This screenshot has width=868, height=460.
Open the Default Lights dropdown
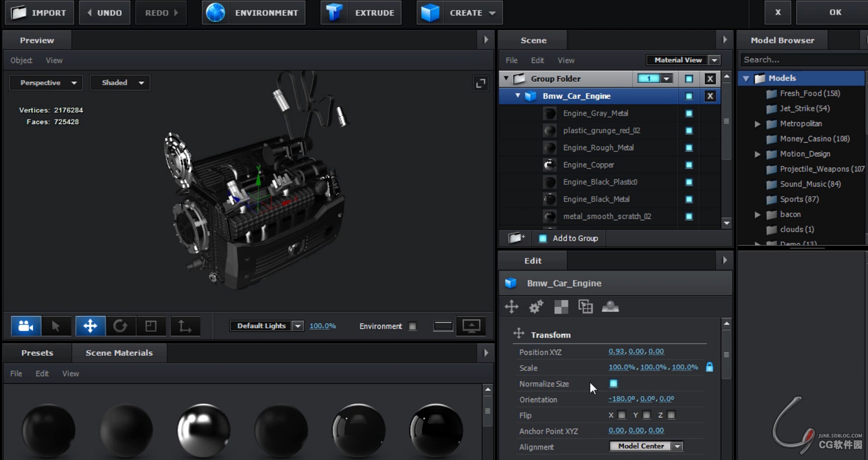266,326
